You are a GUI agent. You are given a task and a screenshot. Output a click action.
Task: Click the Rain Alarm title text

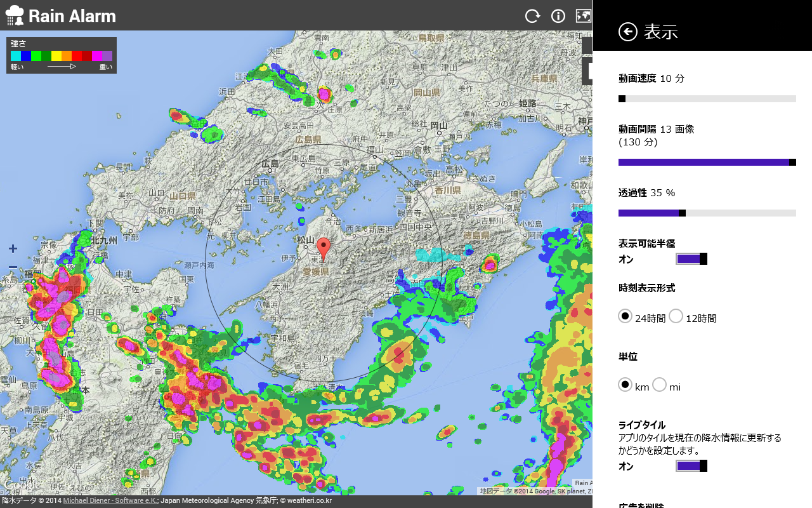point(72,16)
